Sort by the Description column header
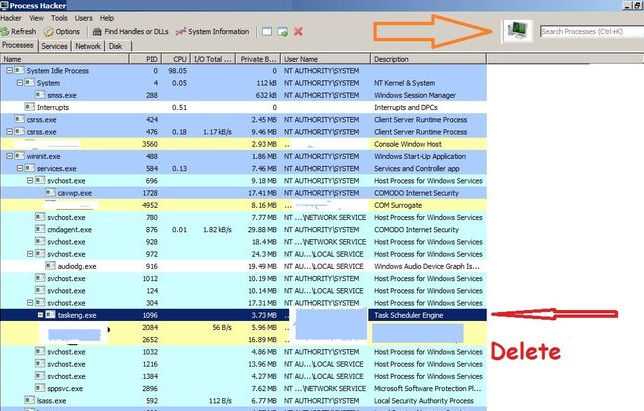The width and height of the screenshot is (644, 411). click(x=428, y=59)
